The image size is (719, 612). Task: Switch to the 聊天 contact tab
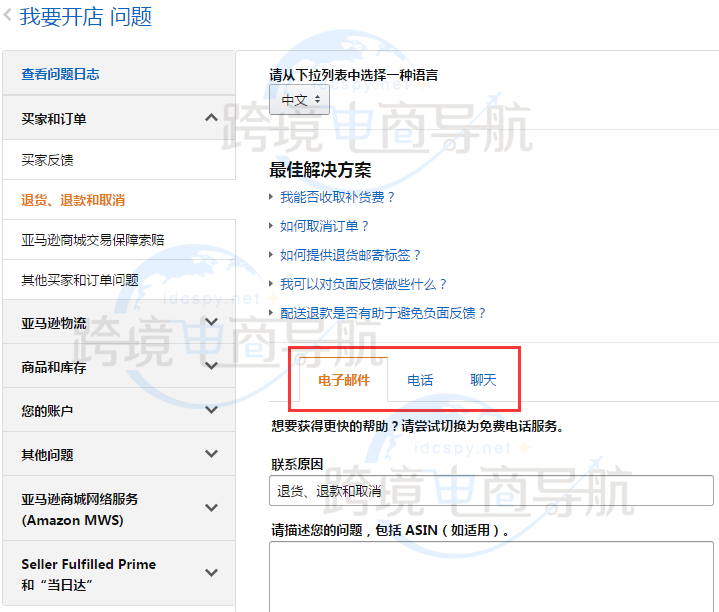[483, 380]
